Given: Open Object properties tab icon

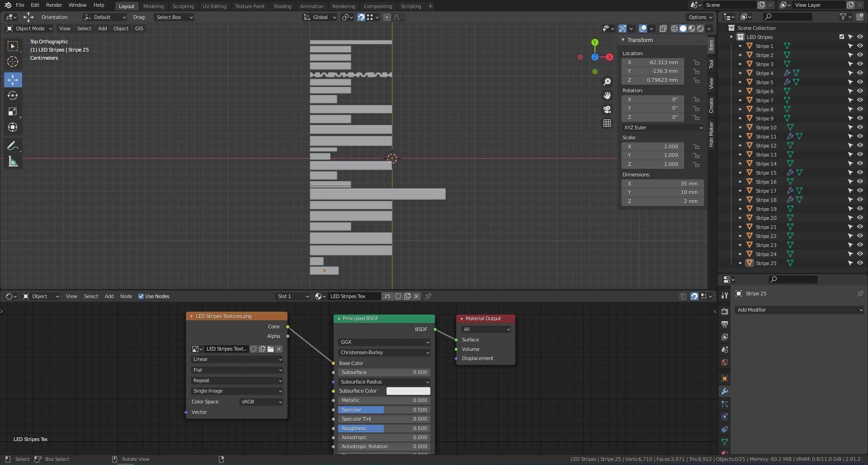Looking at the screenshot, I should tap(725, 379).
